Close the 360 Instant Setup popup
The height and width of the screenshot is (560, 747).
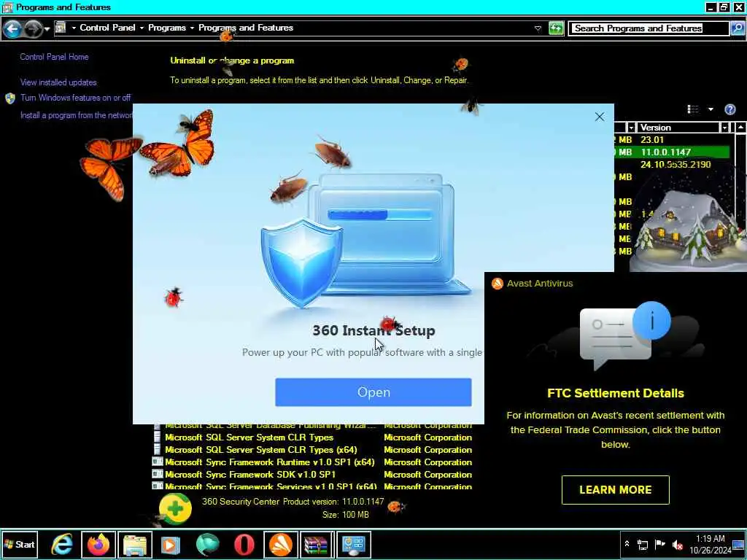(x=600, y=117)
